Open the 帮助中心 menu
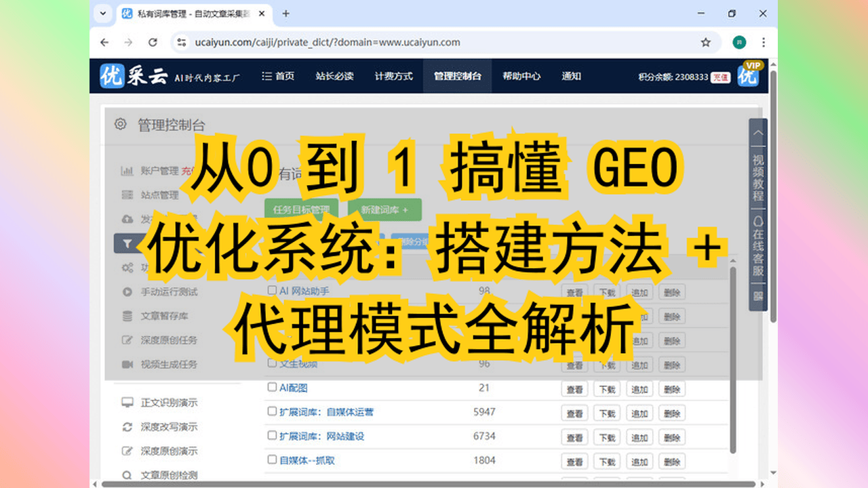 [x=521, y=76]
